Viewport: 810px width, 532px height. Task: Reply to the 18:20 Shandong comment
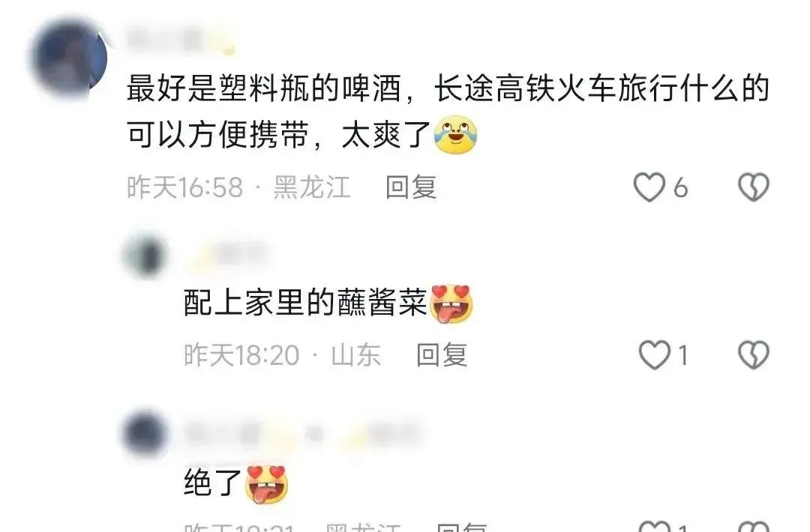click(442, 355)
